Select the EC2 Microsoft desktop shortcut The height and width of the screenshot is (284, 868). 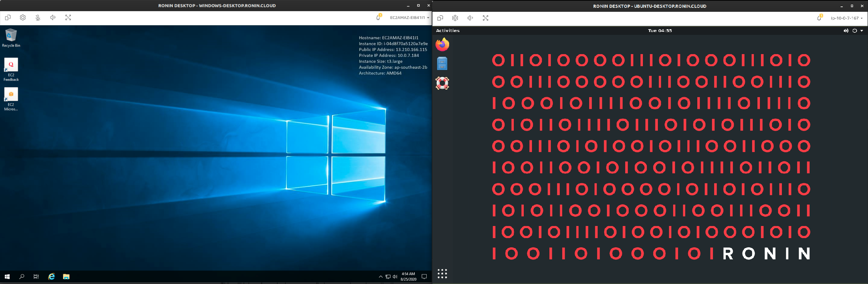pyautogui.click(x=11, y=99)
